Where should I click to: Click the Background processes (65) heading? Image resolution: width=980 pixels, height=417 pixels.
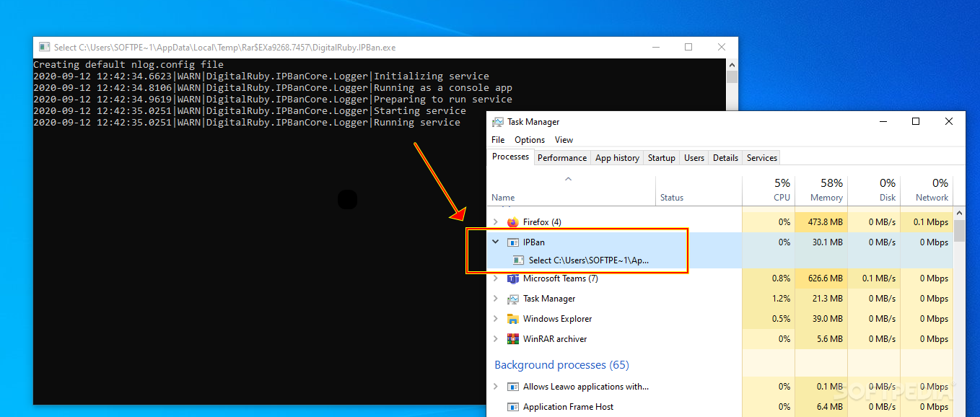click(x=561, y=365)
